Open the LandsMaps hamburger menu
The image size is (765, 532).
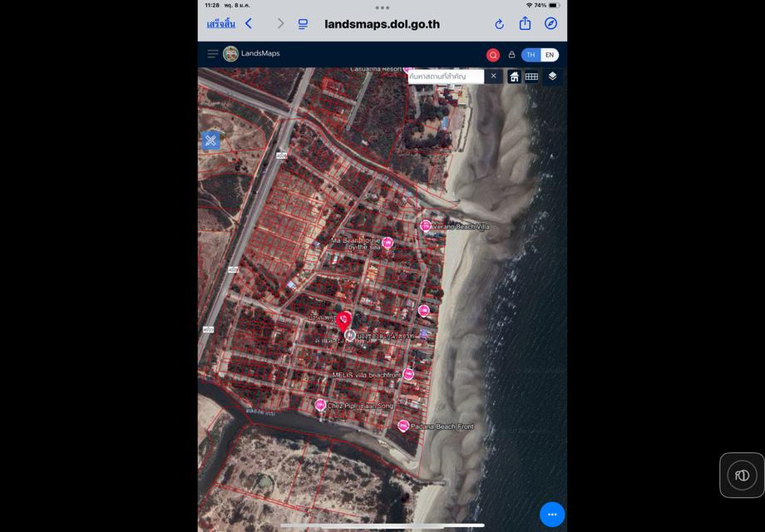213,54
